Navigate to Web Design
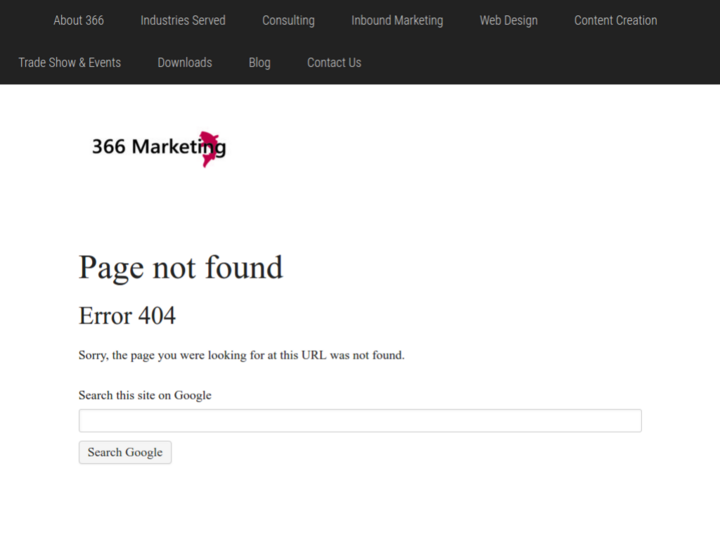 [x=508, y=20]
